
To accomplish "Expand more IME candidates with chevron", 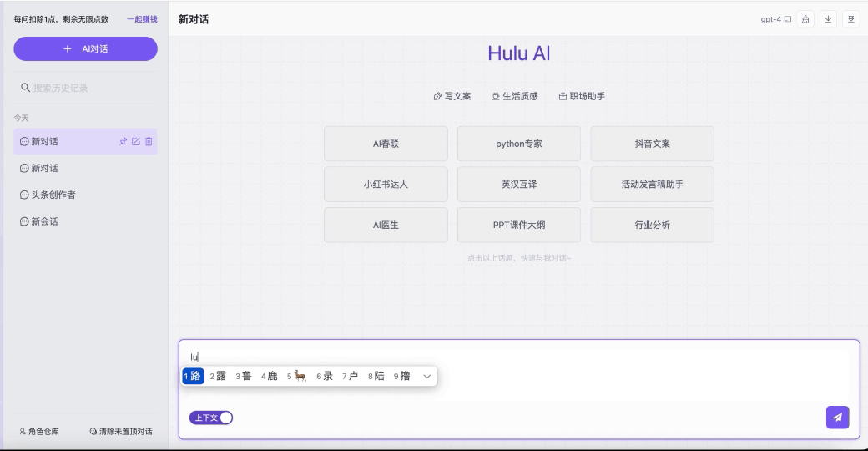I will coord(426,376).
